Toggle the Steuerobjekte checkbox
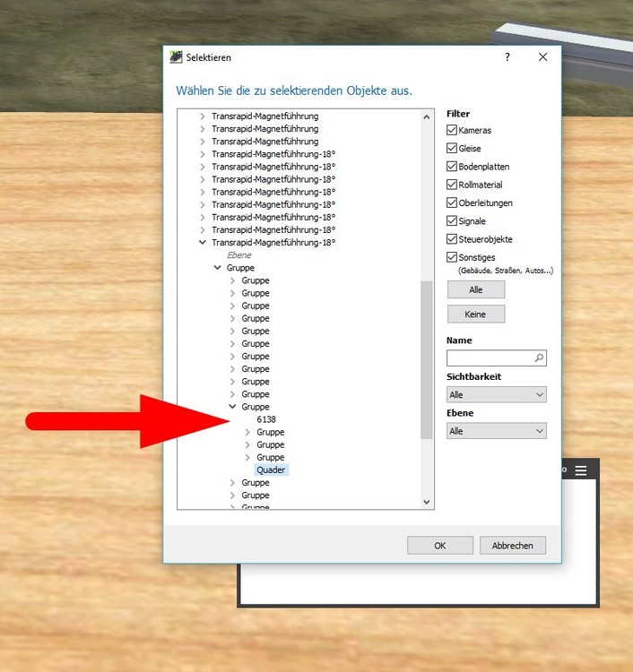Viewport: 633px width, 672px height. pyautogui.click(x=452, y=239)
